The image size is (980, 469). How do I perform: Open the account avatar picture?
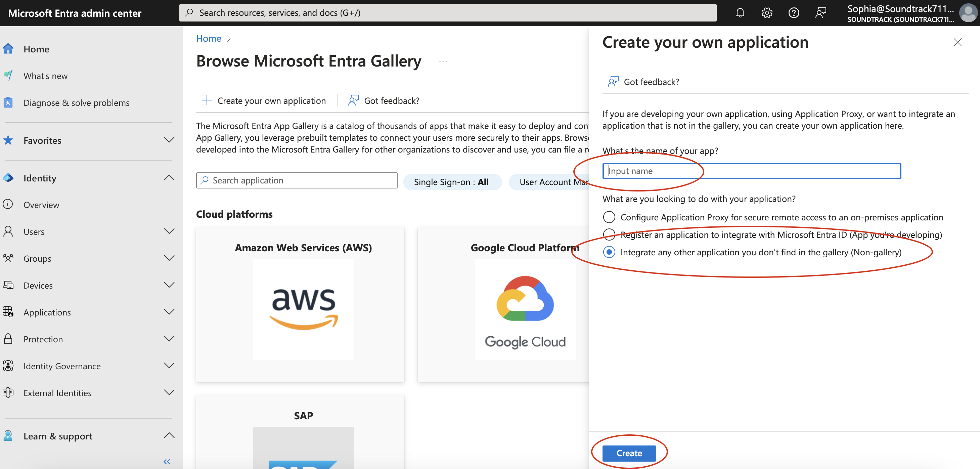click(x=968, y=13)
